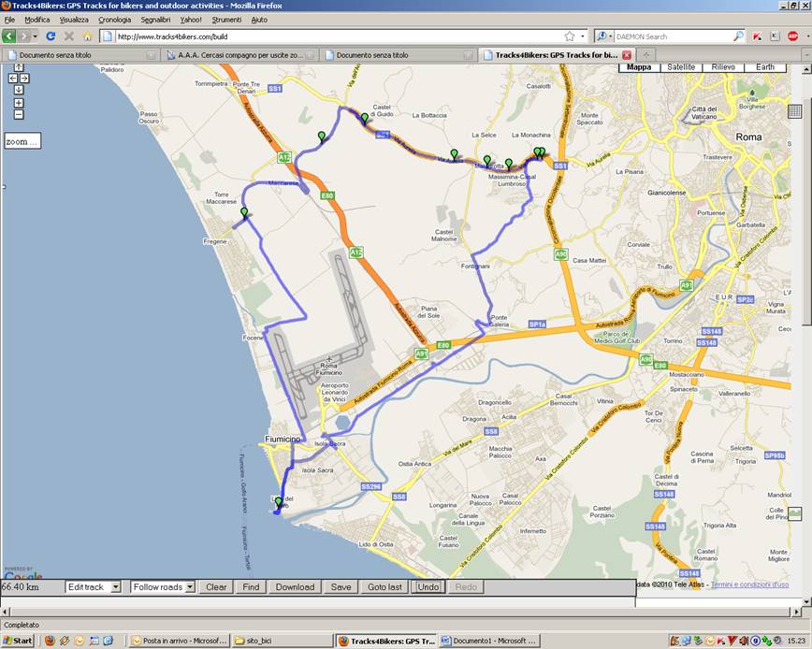Reload the page with the blue refresh icon
812x649 pixels.
[51, 36]
